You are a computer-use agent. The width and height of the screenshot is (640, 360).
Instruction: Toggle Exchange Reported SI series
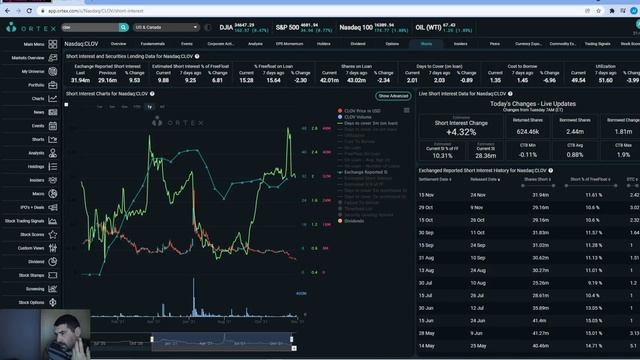pos(362,172)
